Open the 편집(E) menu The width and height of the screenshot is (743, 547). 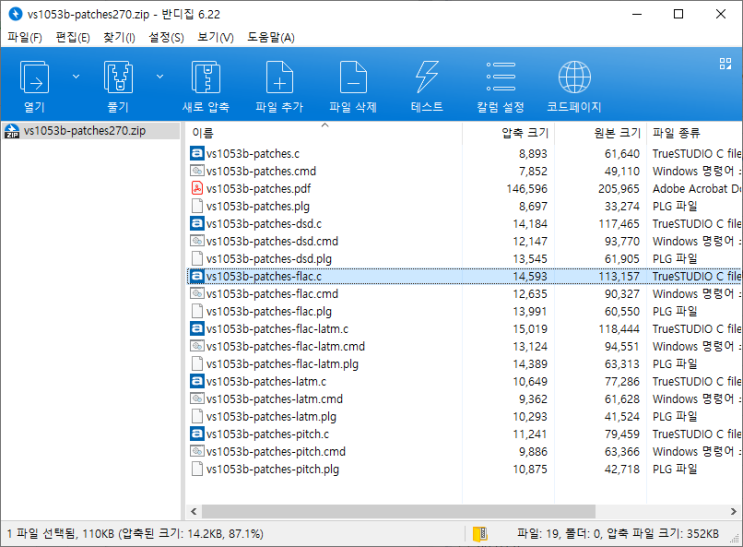click(x=73, y=37)
